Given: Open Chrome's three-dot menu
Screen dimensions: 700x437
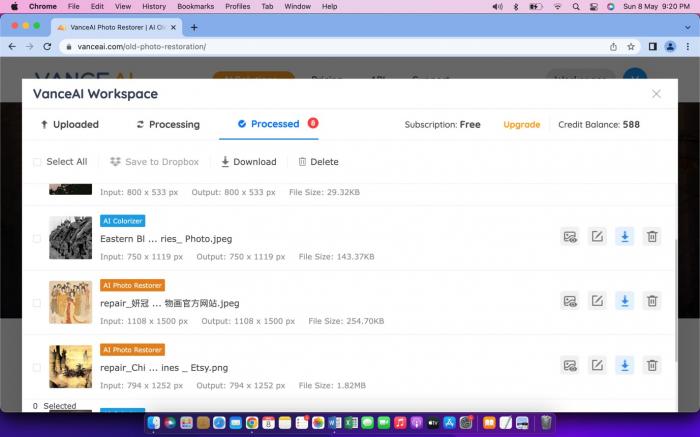Looking at the screenshot, I should (x=688, y=46).
